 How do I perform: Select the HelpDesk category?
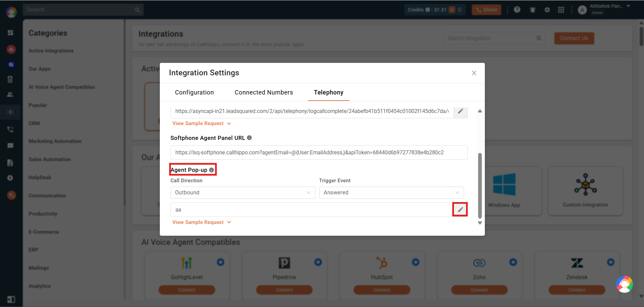click(x=40, y=178)
